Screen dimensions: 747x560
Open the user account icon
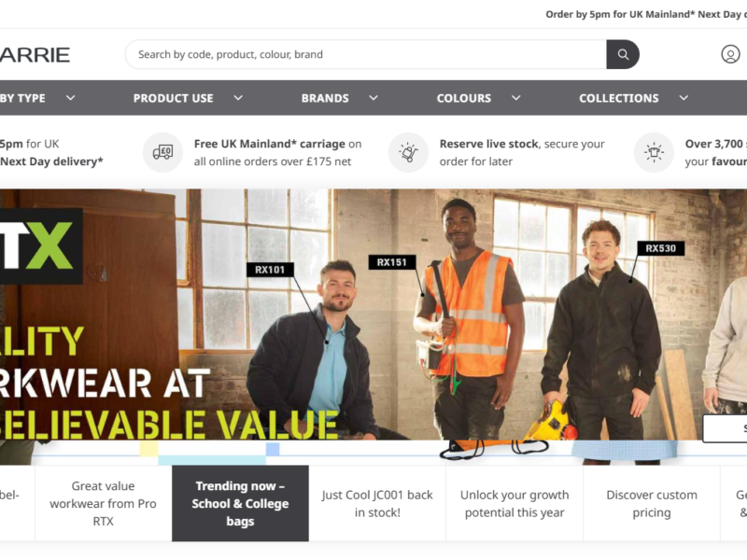[730, 54]
